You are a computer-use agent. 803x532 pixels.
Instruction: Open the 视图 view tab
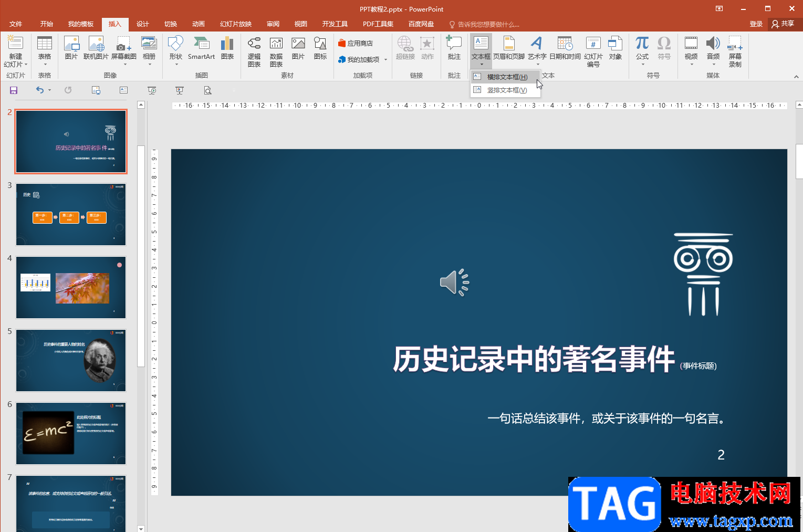tap(301, 24)
